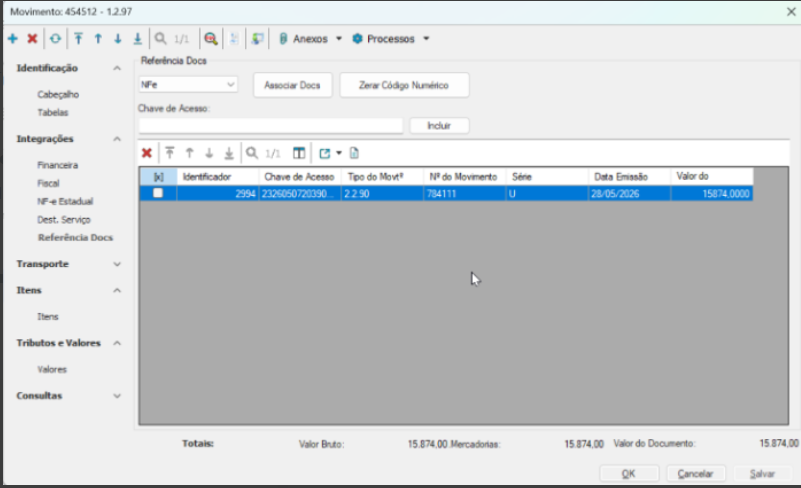This screenshot has height=488, width=801.
Task: Click the Valor do column header
Action: pos(712,177)
